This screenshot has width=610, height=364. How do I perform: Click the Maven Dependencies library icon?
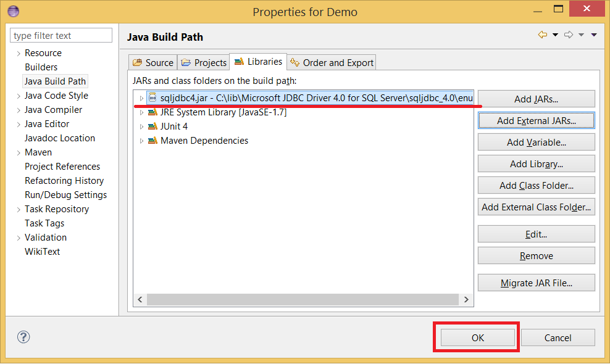click(x=152, y=140)
